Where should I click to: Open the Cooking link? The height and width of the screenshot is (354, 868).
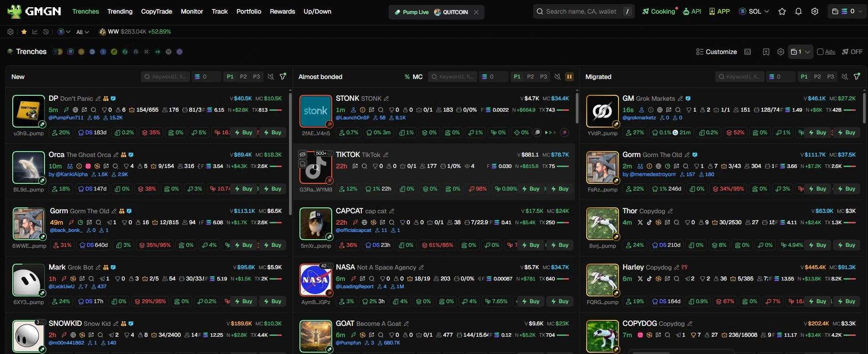(x=659, y=11)
